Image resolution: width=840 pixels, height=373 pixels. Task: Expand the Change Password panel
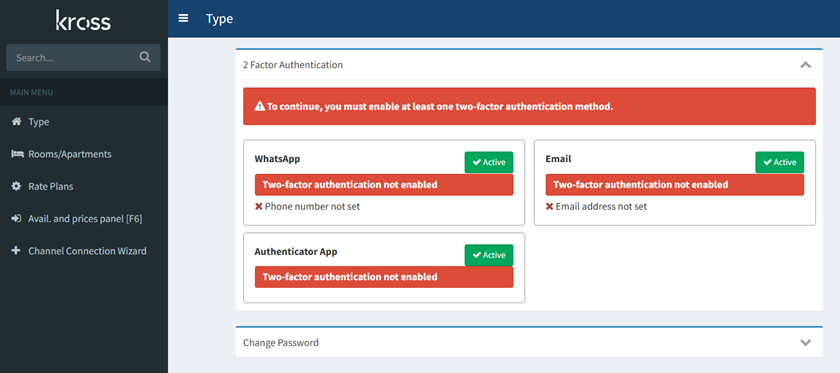pos(805,342)
